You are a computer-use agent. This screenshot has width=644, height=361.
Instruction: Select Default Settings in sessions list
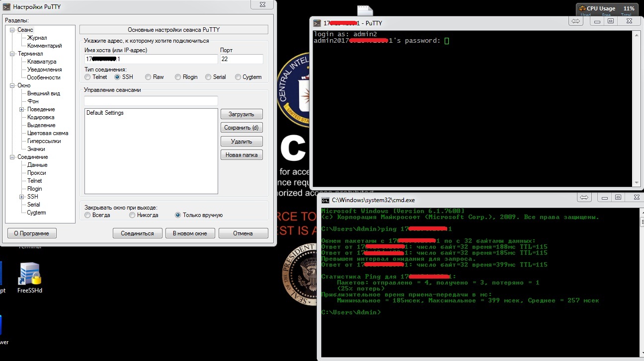coord(105,113)
